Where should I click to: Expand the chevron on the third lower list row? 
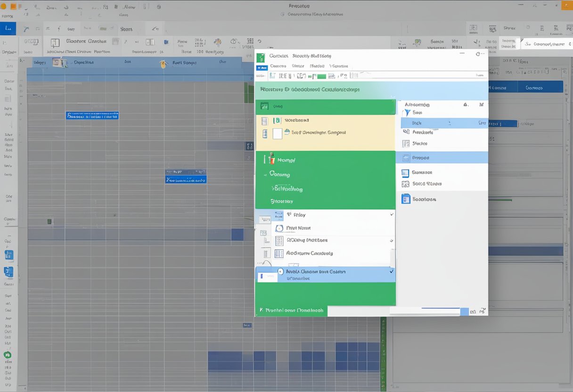pos(392,241)
